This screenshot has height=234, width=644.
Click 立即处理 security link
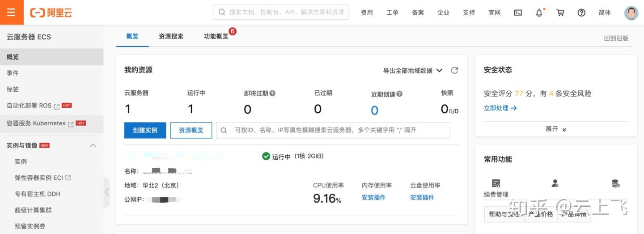500,108
